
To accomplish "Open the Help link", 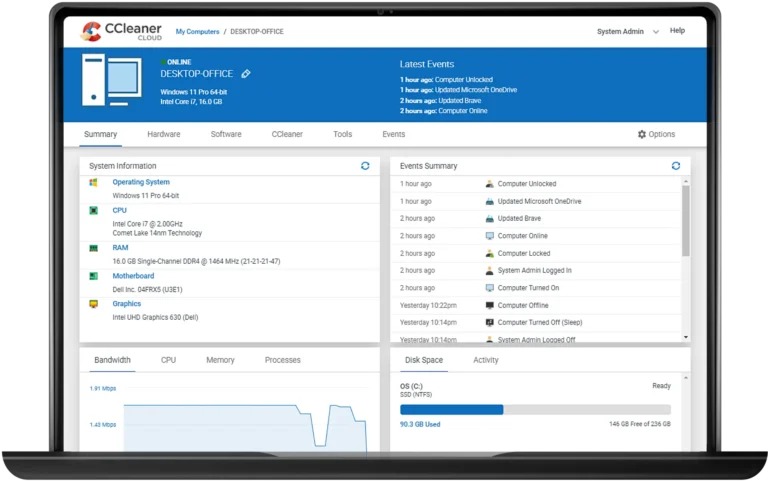I will coord(677,30).
